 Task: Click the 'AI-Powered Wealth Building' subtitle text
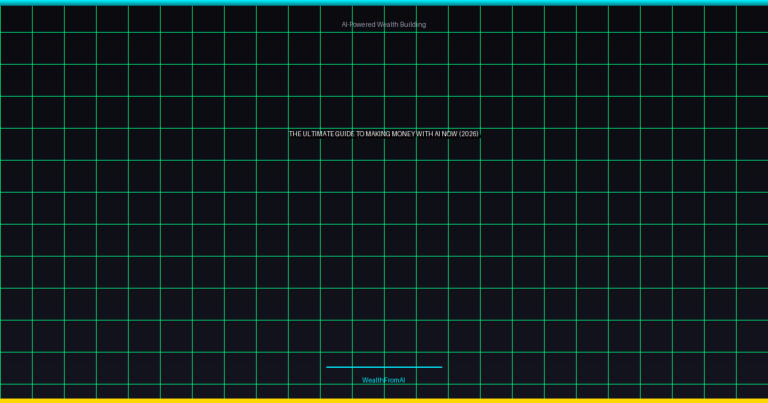point(384,24)
